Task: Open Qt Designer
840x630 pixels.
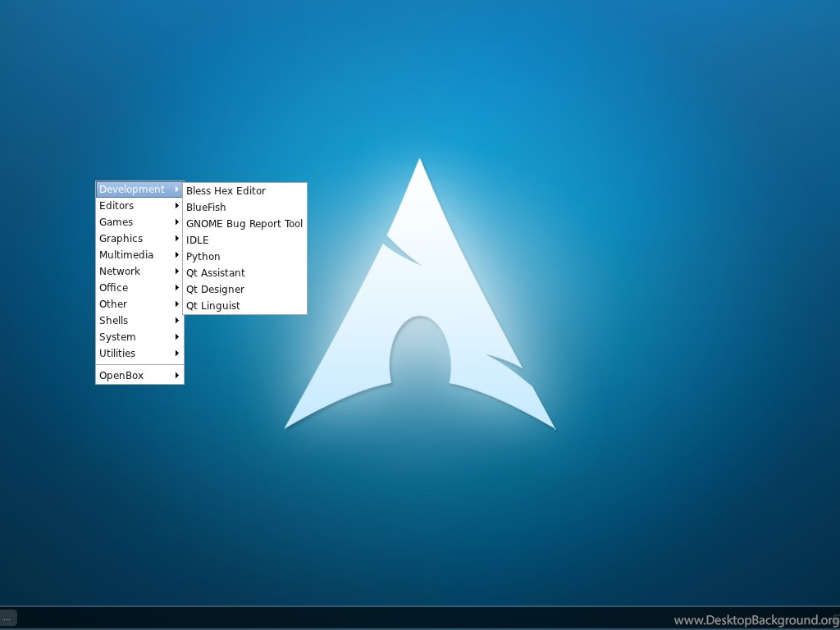Action: coord(244,290)
